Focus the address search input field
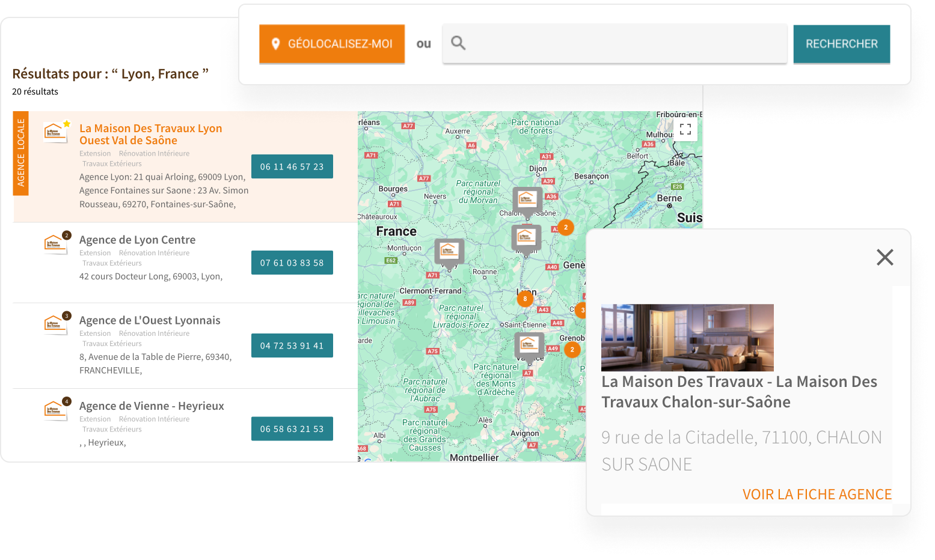This screenshot has width=935, height=560. 615,43
